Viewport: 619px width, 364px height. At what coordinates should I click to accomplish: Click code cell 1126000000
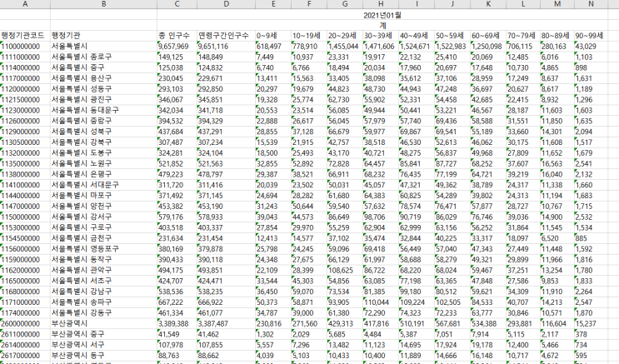[x=25, y=121]
